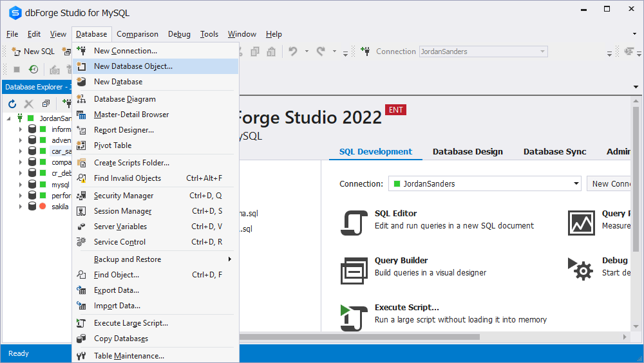Image resolution: width=644 pixels, height=363 pixels.
Task: Expand the mysql database node
Action: click(x=20, y=184)
